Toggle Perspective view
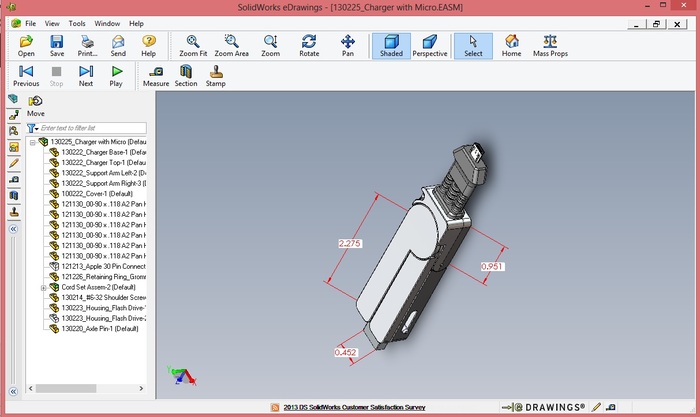700x417 pixels. [429, 46]
